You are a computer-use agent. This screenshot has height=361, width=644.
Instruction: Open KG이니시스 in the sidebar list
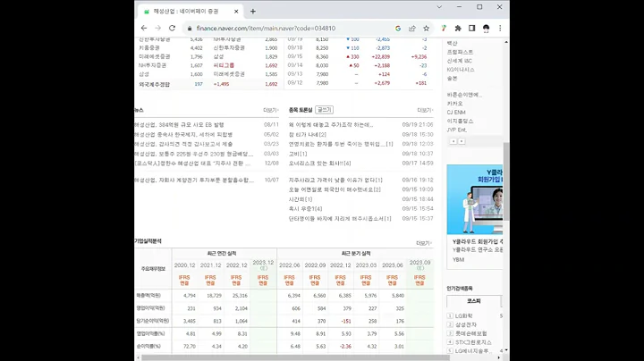tap(461, 70)
